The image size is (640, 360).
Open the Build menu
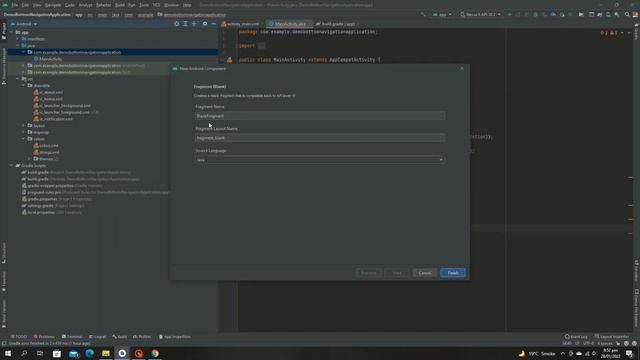(x=120, y=5)
